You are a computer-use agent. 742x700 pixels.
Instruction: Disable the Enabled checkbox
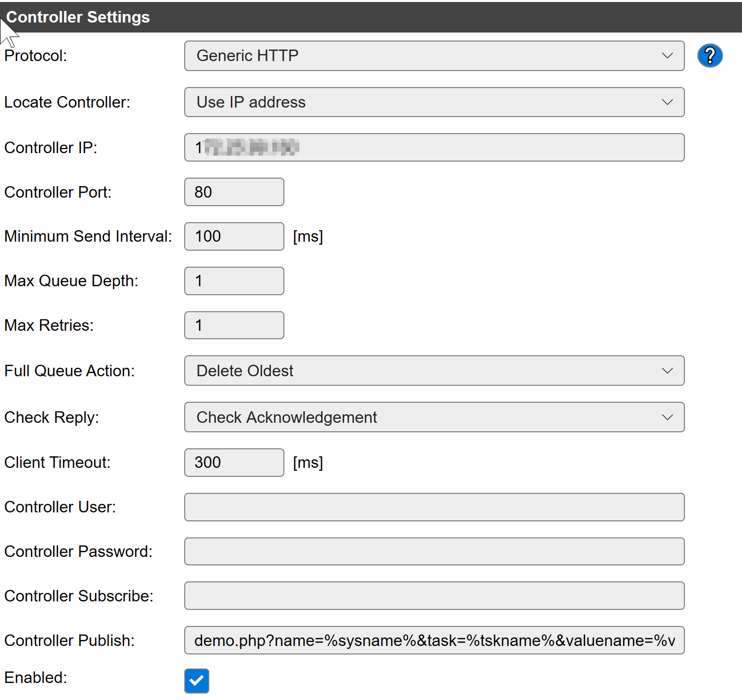click(x=196, y=681)
